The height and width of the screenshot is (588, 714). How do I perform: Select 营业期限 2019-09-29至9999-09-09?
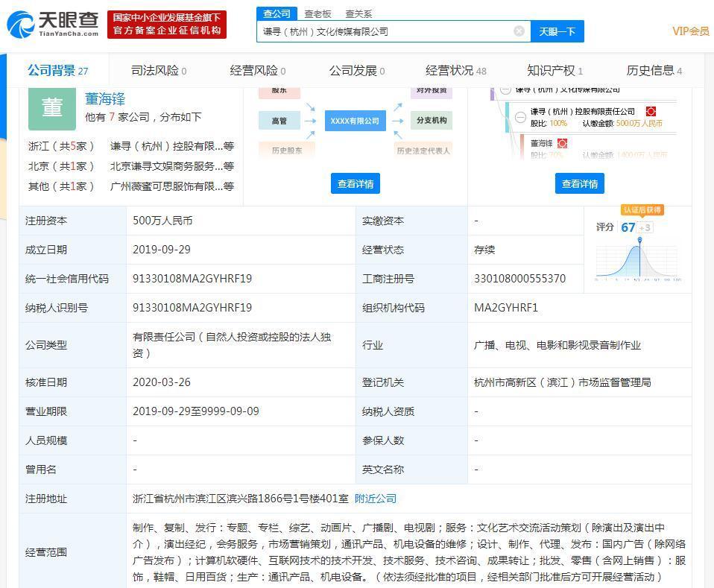196,411
